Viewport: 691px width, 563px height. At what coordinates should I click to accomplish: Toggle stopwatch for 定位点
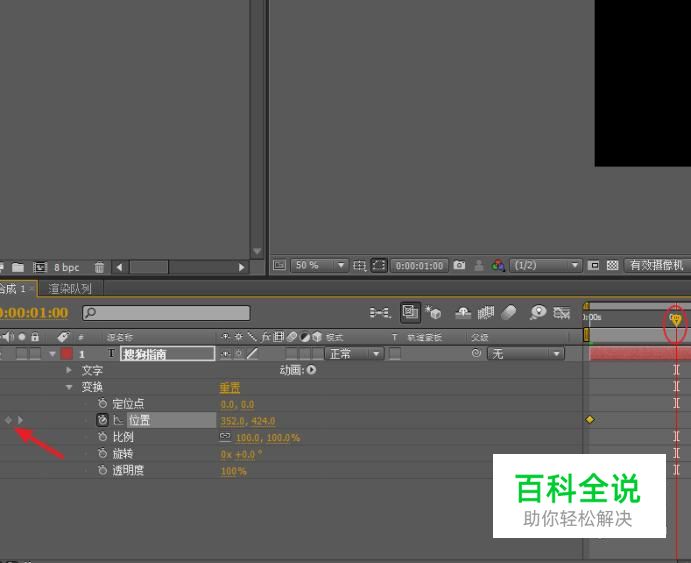[x=102, y=404]
